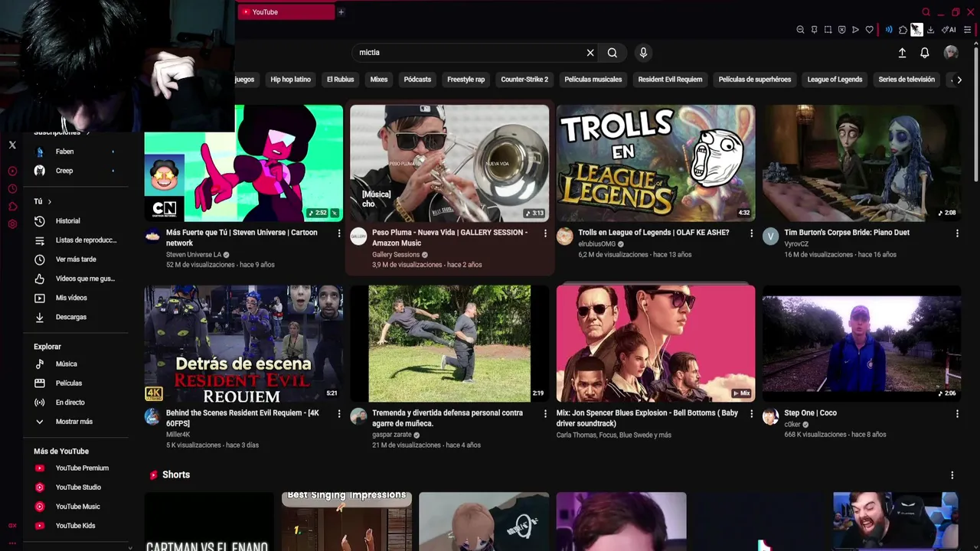Start voice search with the microphone icon
The height and width of the screenshot is (551, 980).
click(643, 53)
